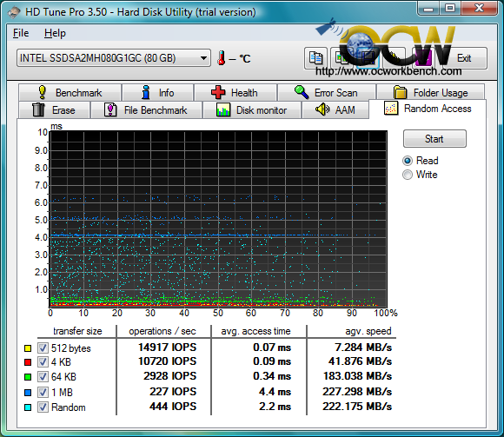Open the Help menu
Viewport: 504px width, 437px height.
(x=55, y=33)
